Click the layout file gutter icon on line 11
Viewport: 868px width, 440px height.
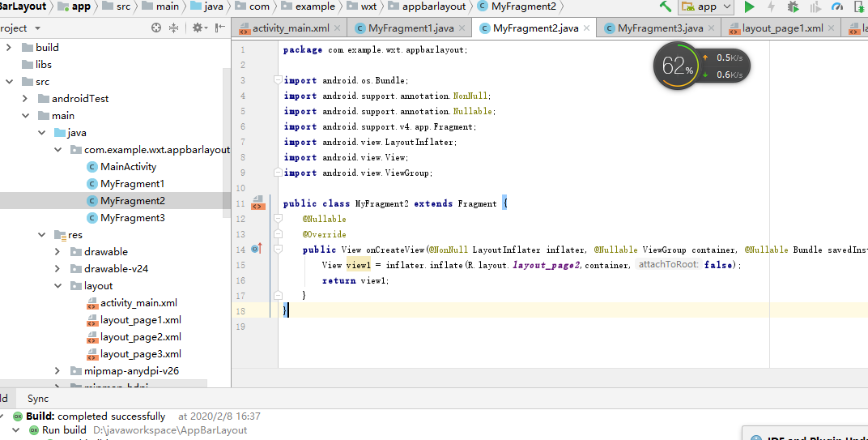point(257,203)
